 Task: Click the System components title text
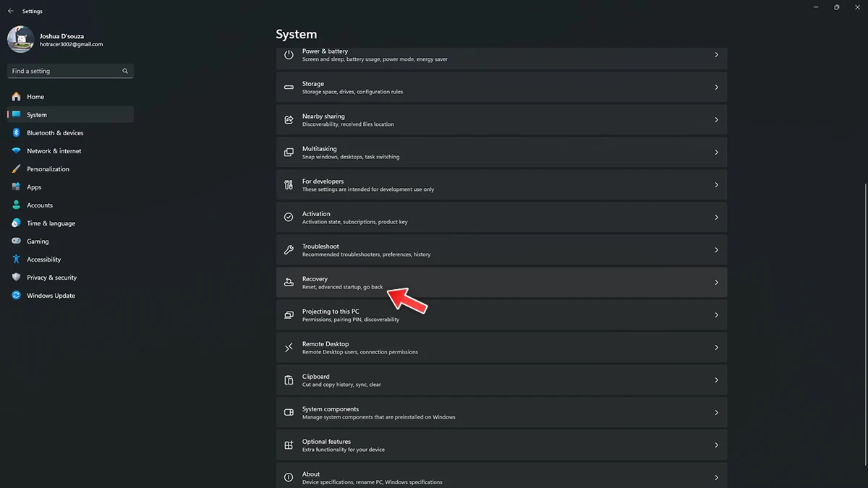(330, 408)
